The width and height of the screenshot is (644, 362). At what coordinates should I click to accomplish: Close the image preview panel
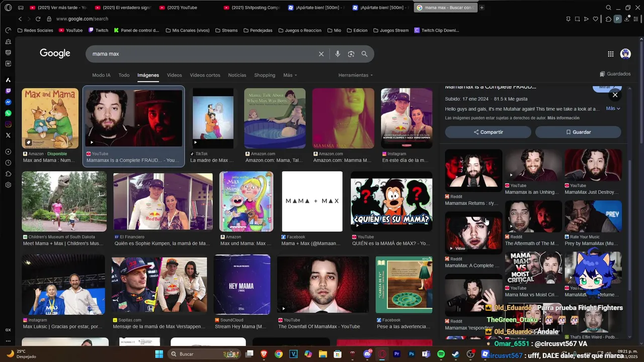coord(615,95)
